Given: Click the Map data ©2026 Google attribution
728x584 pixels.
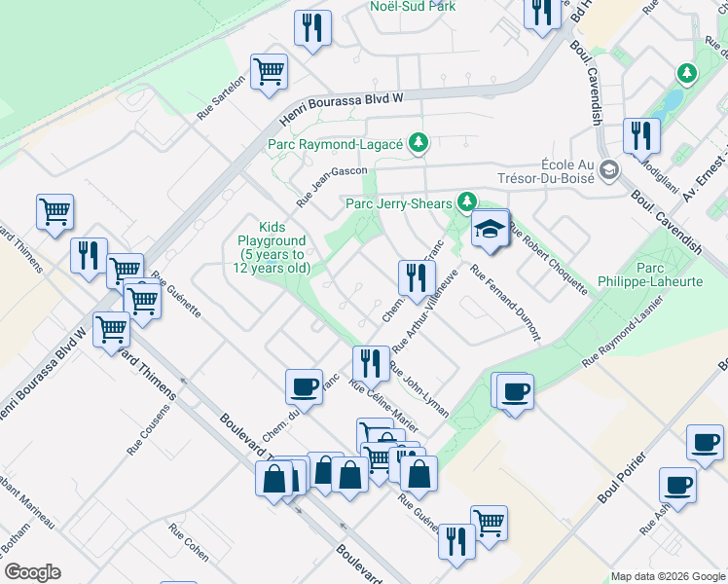Looking at the screenshot, I should point(668,577).
